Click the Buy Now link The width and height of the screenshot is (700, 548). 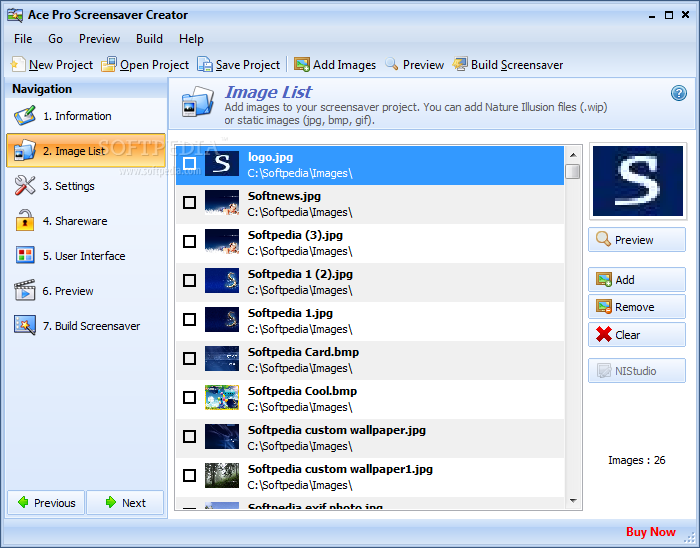[650, 531]
